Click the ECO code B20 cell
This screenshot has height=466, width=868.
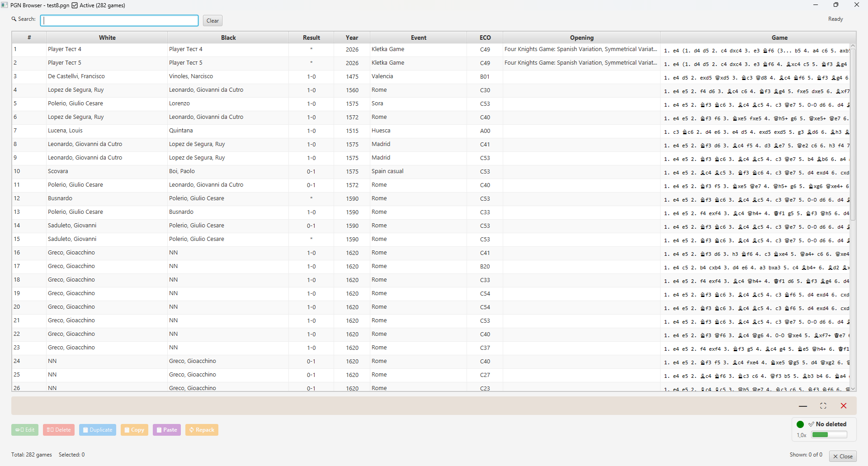pyautogui.click(x=485, y=266)
